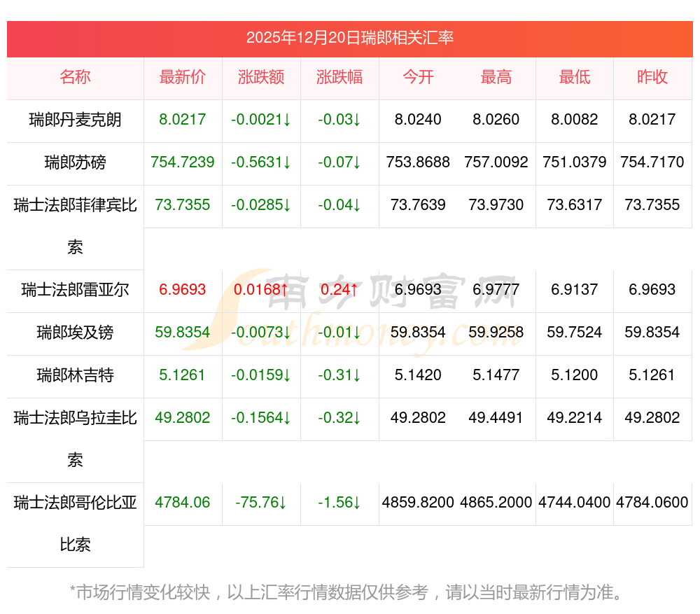Select the 754.7239 latest price cell

183,162
